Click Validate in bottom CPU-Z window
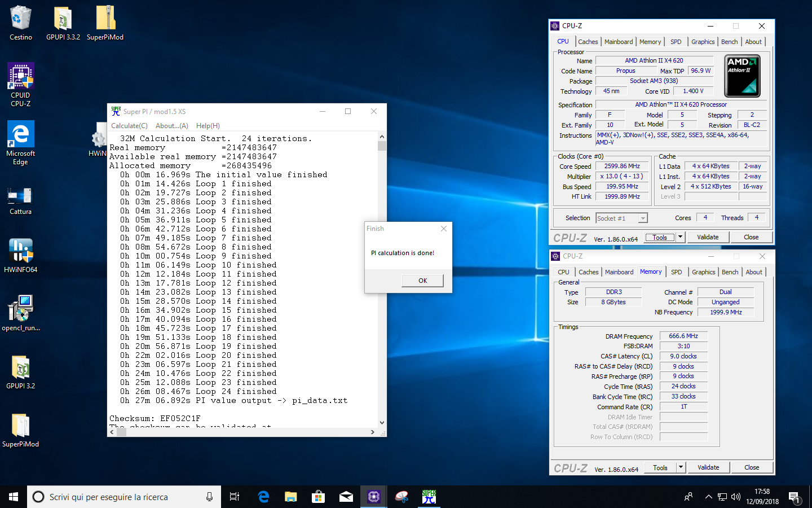The image size is (812, 508). coord(708,467)
